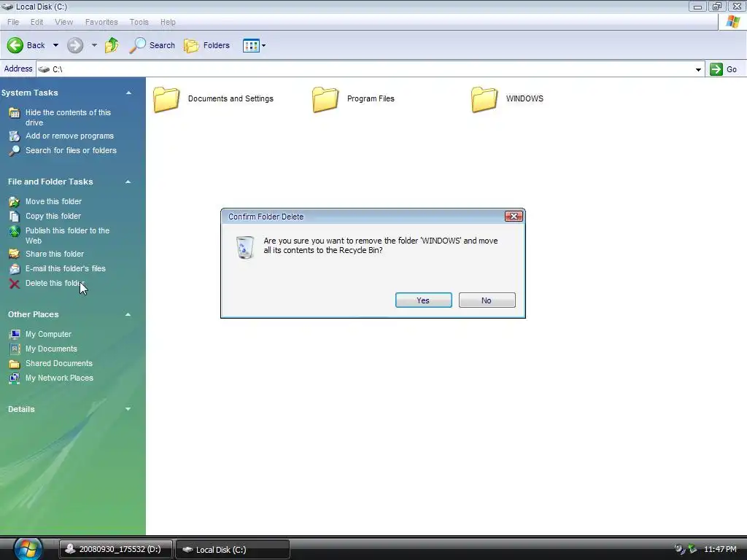
Task: Click the Go button
Action: pyautogui.click(x=723, y=69)
